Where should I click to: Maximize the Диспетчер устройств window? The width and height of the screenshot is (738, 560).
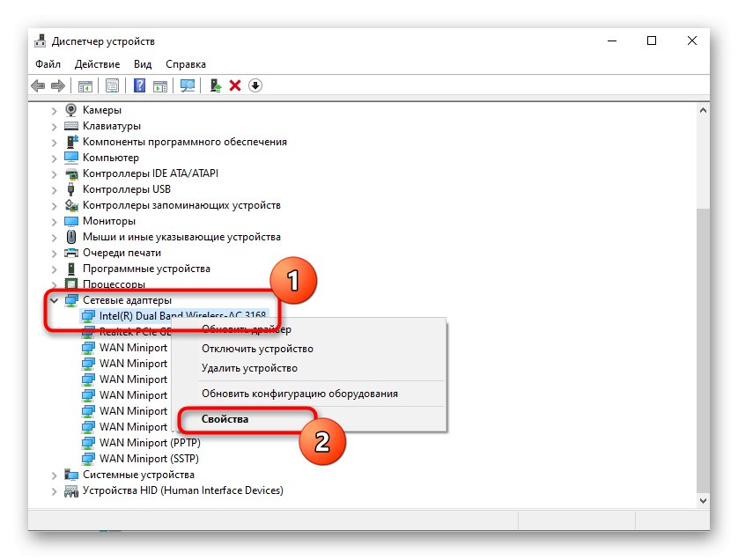(x=652, y=41)
